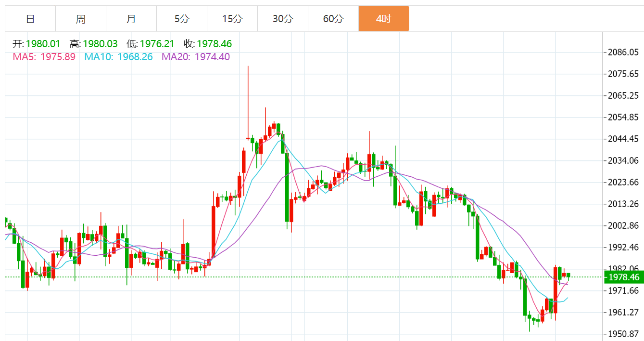The width and height of the screenshot is (644, 341).
Task: Click the 1950.87 price axis label
Action: (624, 334)
